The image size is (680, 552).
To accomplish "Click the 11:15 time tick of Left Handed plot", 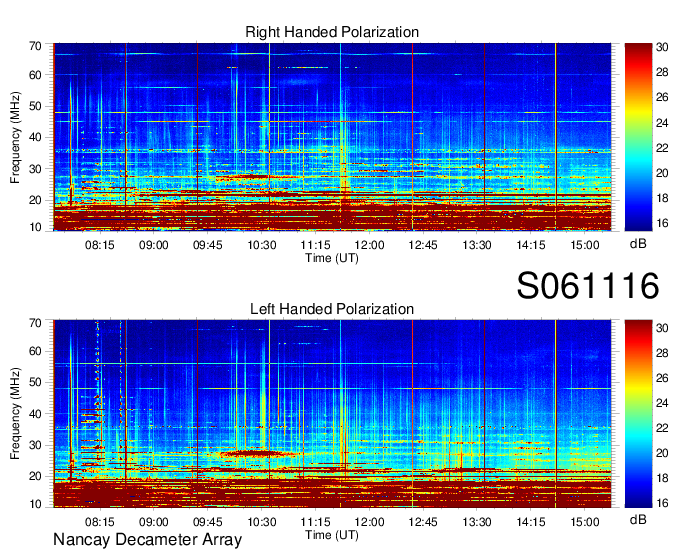I will (315, 522).
